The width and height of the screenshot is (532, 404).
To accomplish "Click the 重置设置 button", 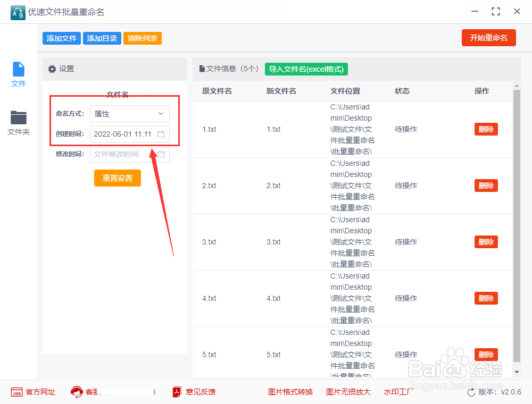I will pos(118,178).
